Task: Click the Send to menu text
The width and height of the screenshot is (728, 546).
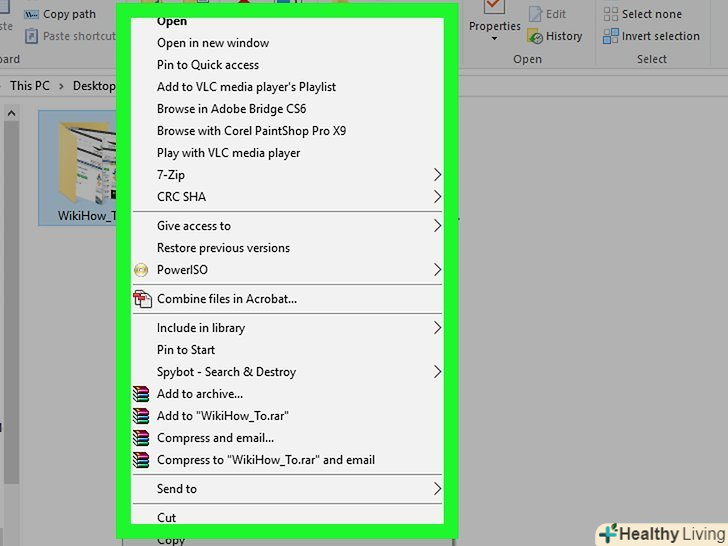Action: click(177, 489)
